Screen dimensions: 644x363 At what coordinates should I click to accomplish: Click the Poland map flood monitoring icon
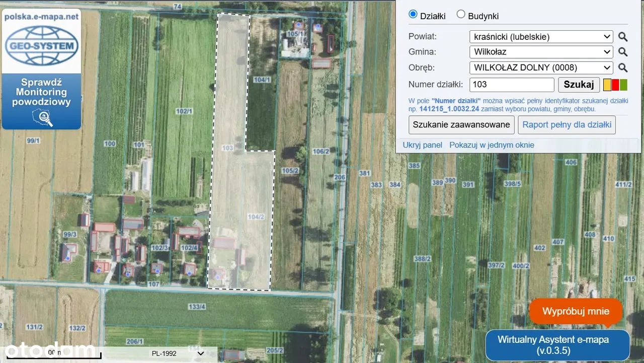(41, 118)
